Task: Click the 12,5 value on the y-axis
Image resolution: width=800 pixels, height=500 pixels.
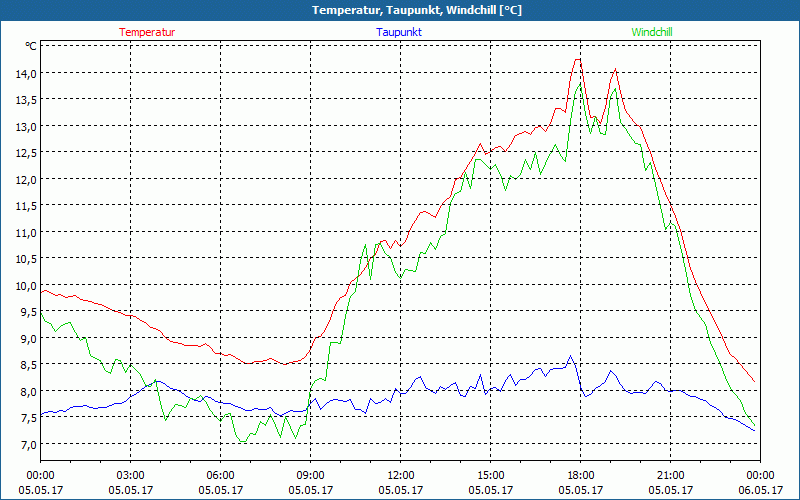Action: tap(25, 153)
